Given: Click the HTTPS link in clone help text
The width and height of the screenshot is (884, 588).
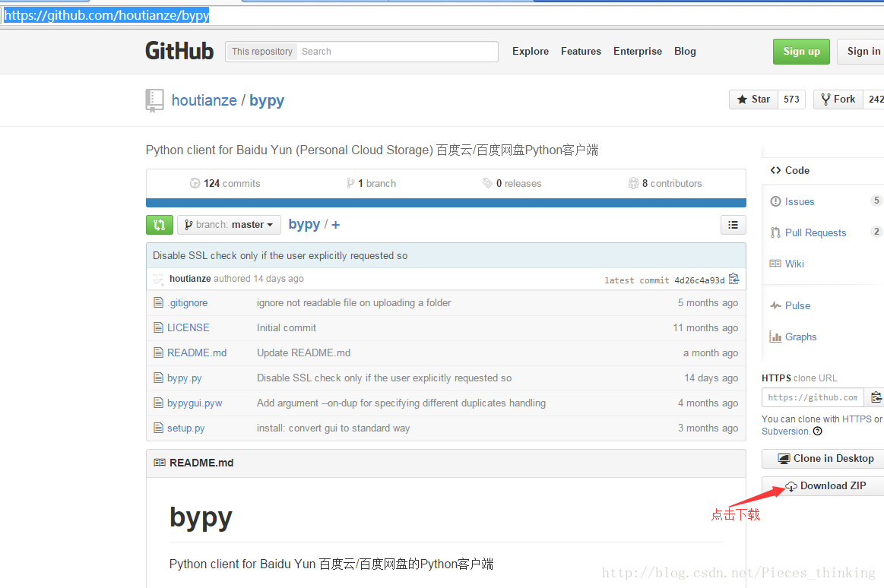Looking at the screenshot, I should (857, 419).
